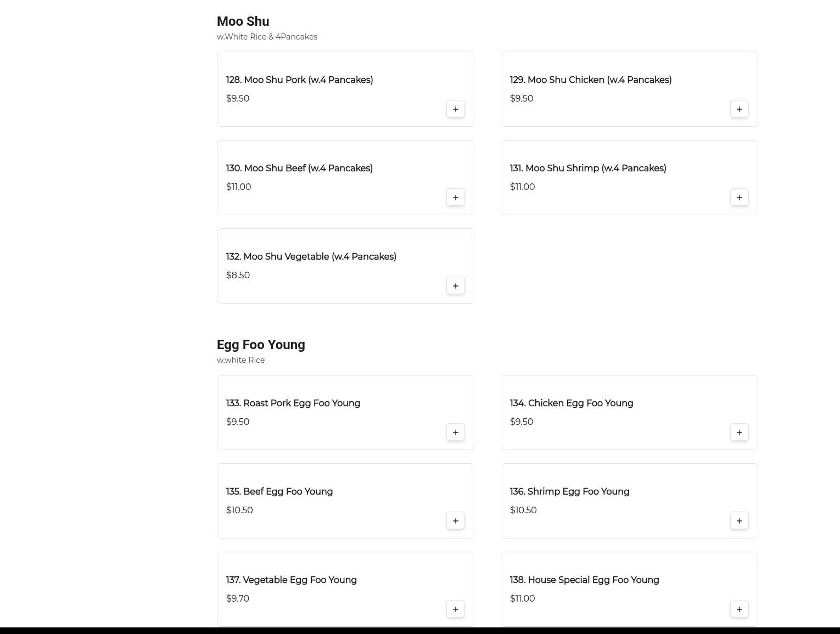Select 131. Moo Shu Shrimp item title
Viewport: 840px width, 634px height.
coord(587,169)
